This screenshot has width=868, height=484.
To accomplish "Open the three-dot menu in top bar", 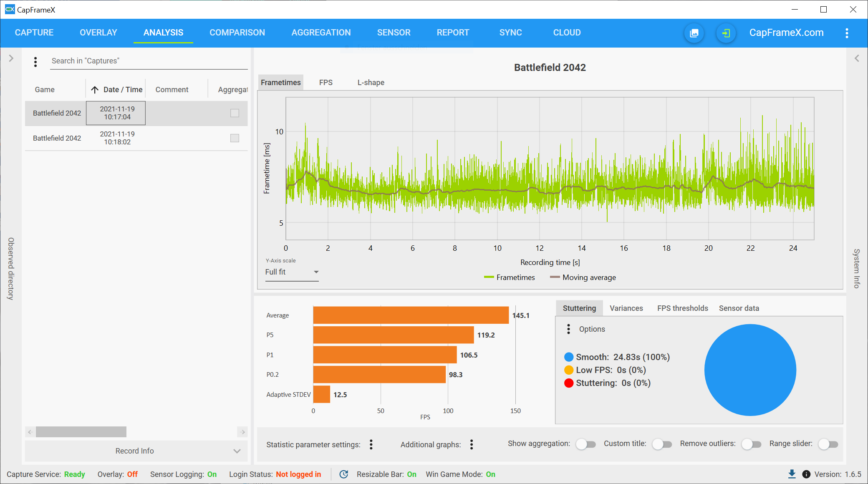I will [x=847, y=33].
